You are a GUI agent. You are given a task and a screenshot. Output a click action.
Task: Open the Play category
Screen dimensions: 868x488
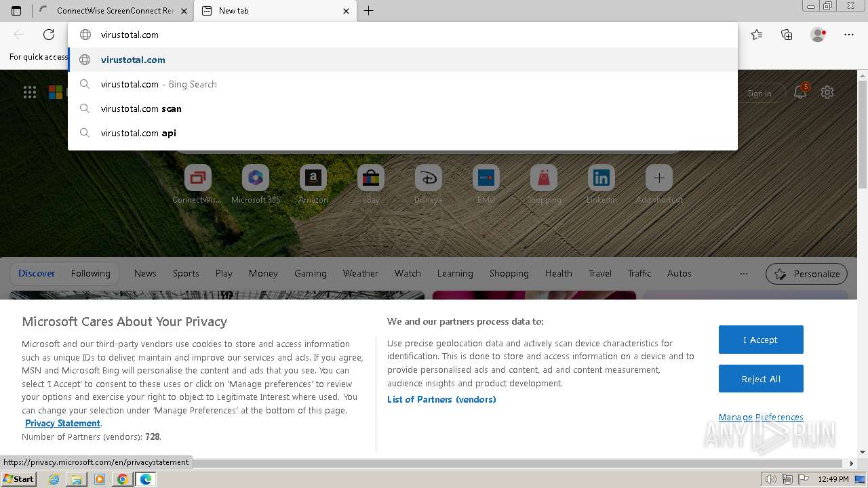(224, 273)
